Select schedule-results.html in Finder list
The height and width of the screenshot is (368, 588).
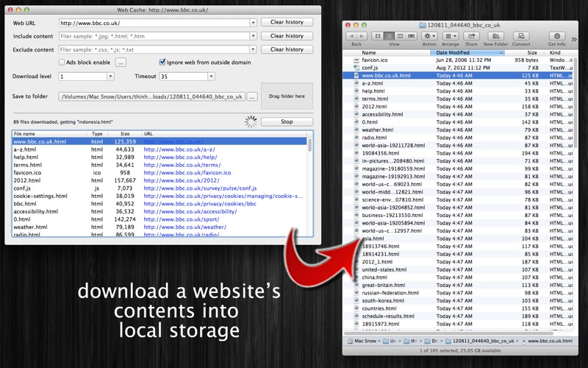click(458, 316)
